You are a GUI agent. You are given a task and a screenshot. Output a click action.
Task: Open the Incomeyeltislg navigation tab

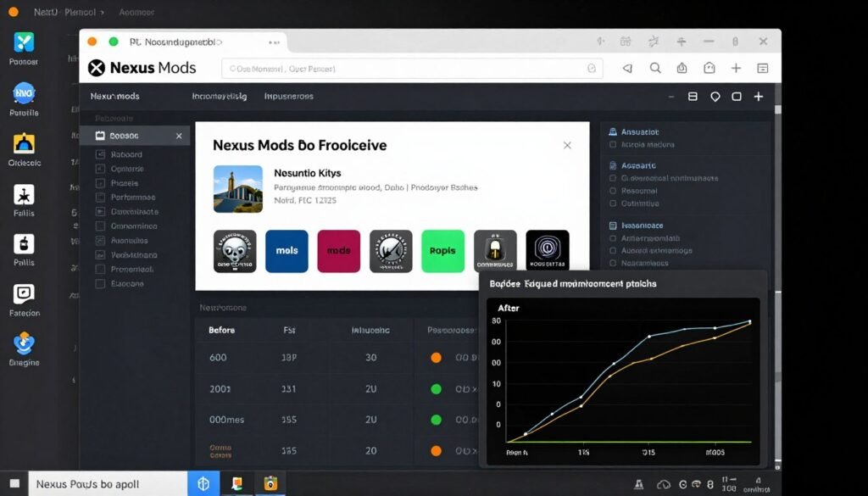tap(220, 97)
